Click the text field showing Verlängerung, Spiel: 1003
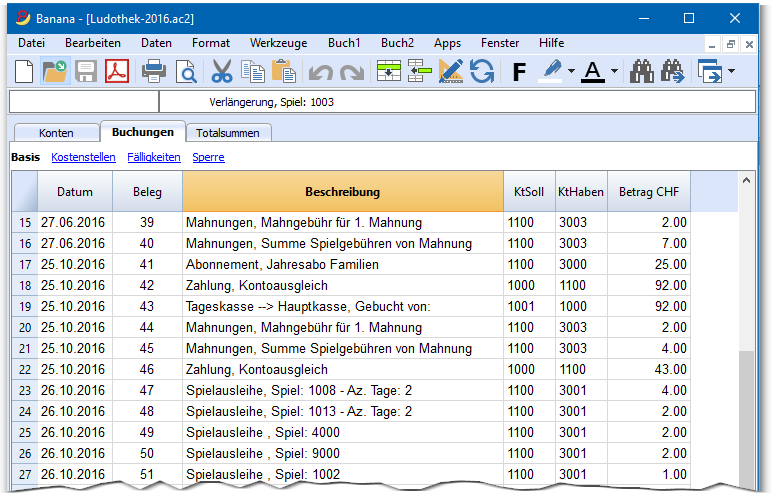771x502 pixels. (457, 102)
